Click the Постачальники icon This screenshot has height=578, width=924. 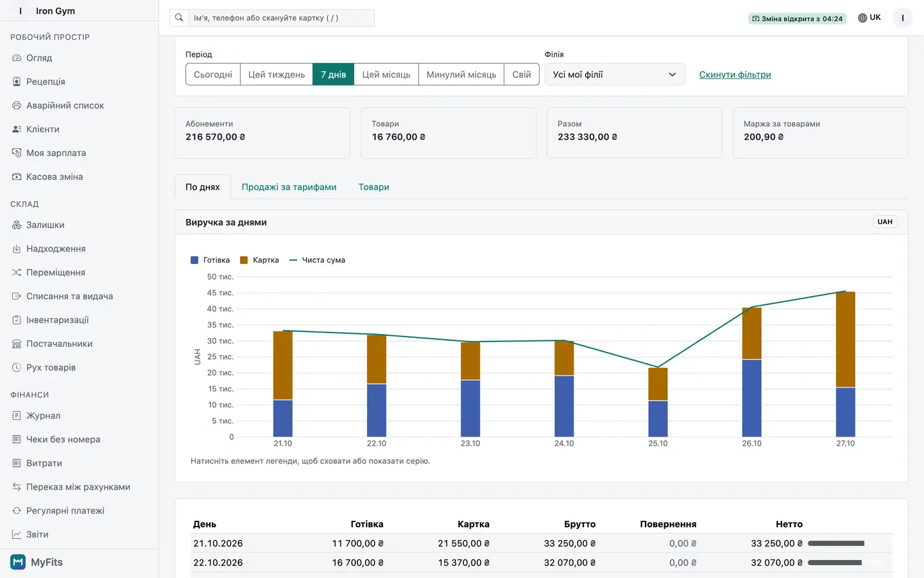(x=17, y=344)
